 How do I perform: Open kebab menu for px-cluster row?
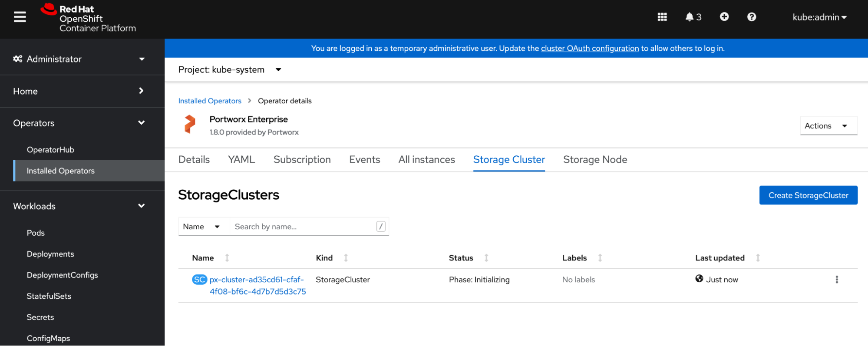pos(836,280)
